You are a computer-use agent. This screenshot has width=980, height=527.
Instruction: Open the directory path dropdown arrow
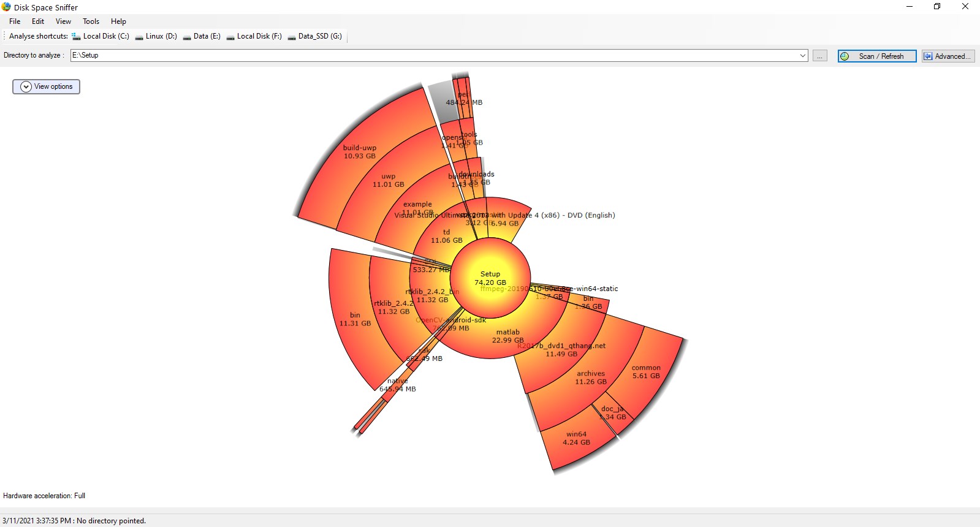pyautogui.click(x=802, y=55)
